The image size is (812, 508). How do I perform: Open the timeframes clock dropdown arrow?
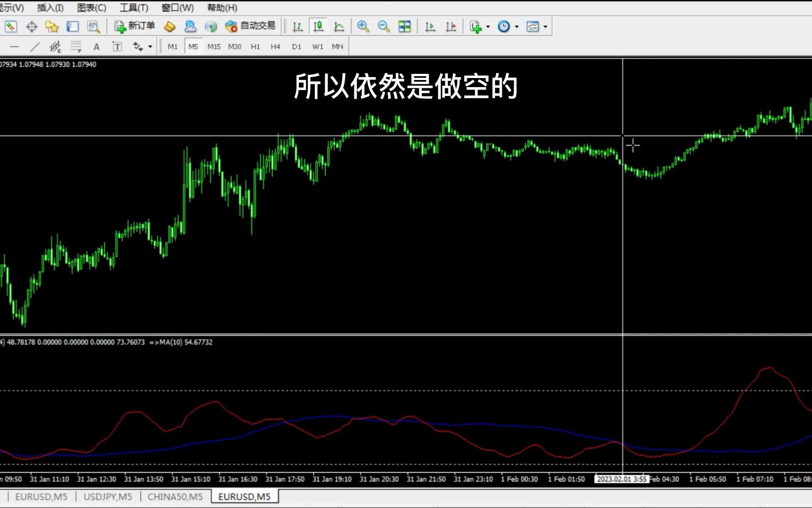coord(515,26)
